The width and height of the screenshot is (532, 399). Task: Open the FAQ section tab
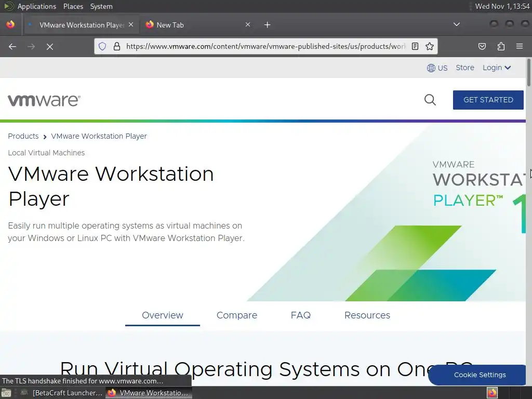pyautogui.click(x=301, y=315)
